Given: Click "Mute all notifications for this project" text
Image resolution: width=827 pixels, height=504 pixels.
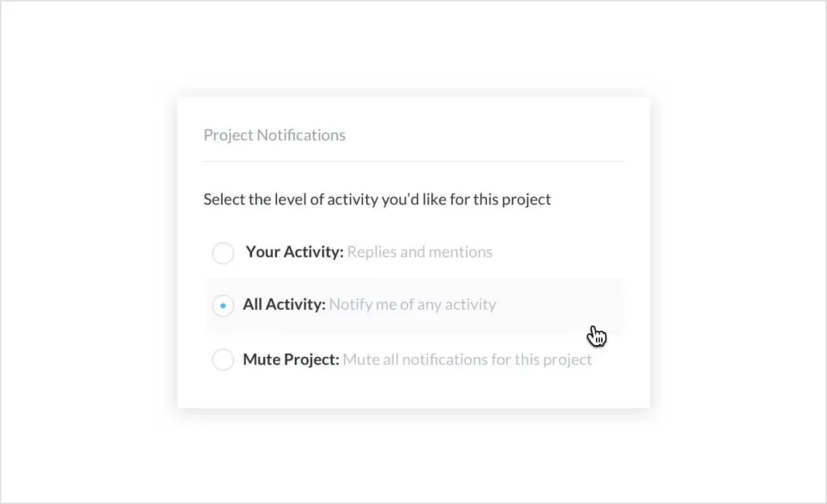Looking at the screenshot, I should 467,359.
